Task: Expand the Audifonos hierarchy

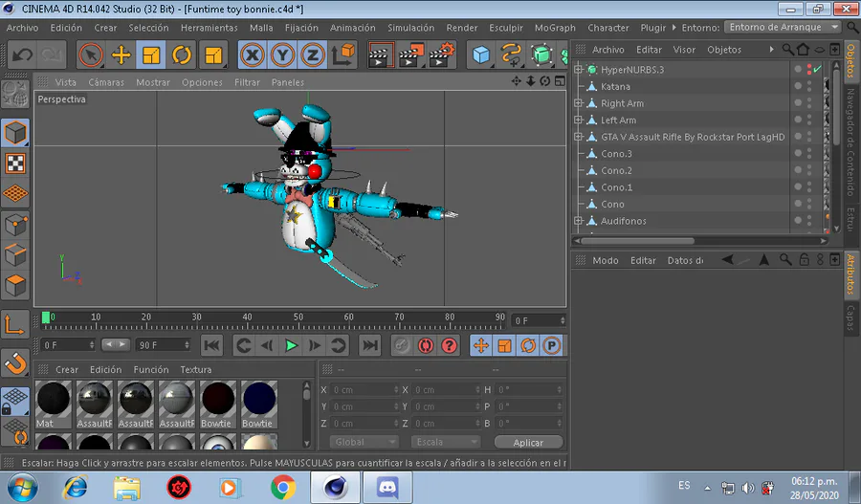Action: coord(578,221)
